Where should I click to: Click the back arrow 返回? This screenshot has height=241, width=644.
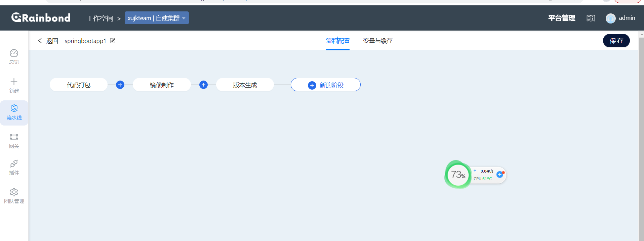coord(48,41)
